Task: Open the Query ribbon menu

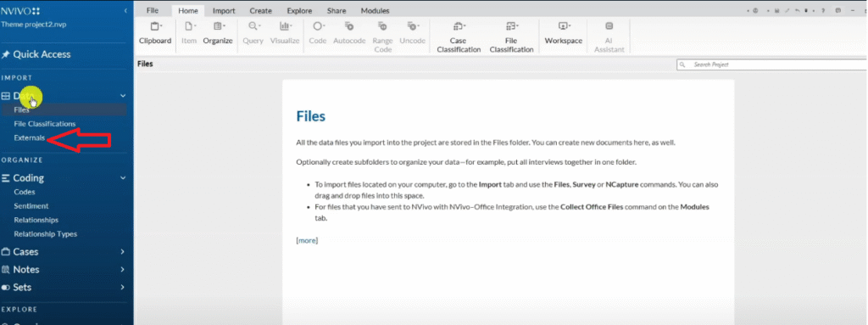Action: point(253,33)
